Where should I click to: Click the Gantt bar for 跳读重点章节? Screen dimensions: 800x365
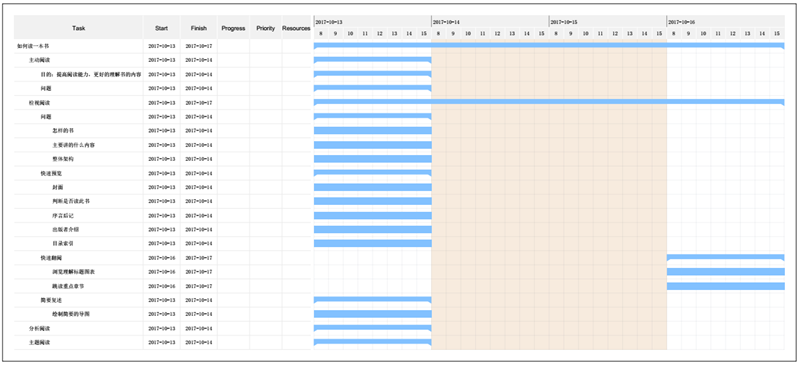click(726, 286)
